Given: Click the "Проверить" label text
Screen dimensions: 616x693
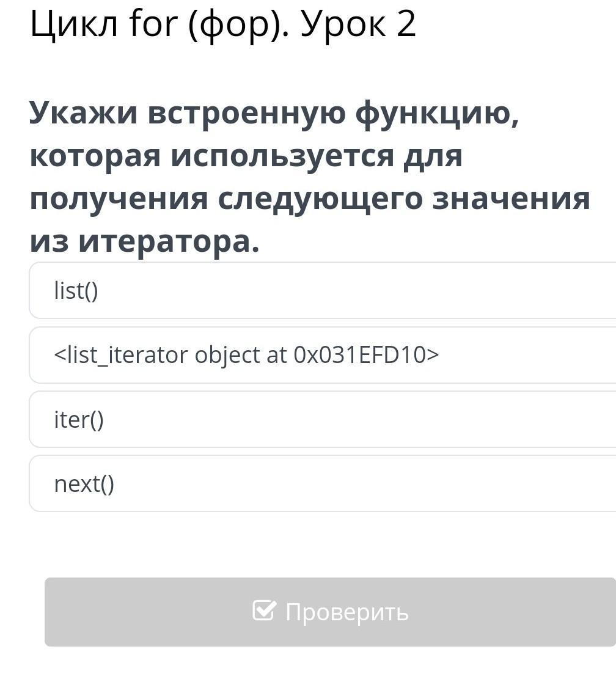Looking at the screenshot, I should [x=346, y=612].
